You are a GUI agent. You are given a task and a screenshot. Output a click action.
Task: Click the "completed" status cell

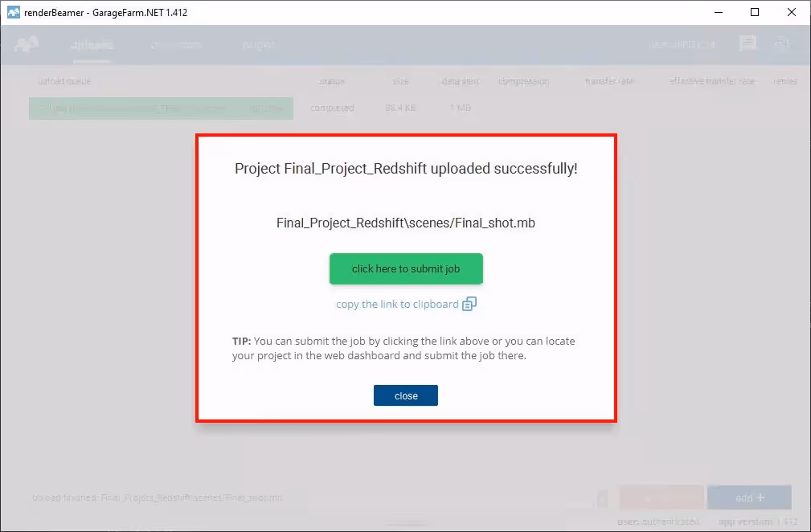click(332, 108)
